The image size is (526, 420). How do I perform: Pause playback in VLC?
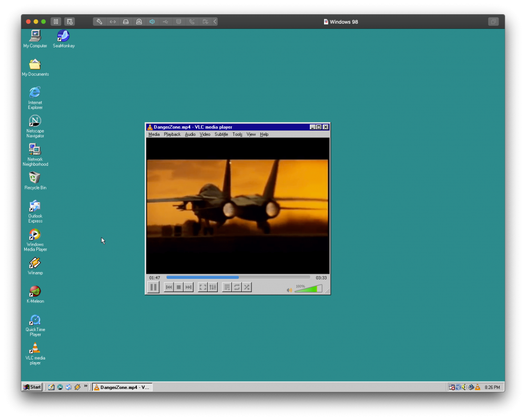pyautogui.click(x=153, y=287)
